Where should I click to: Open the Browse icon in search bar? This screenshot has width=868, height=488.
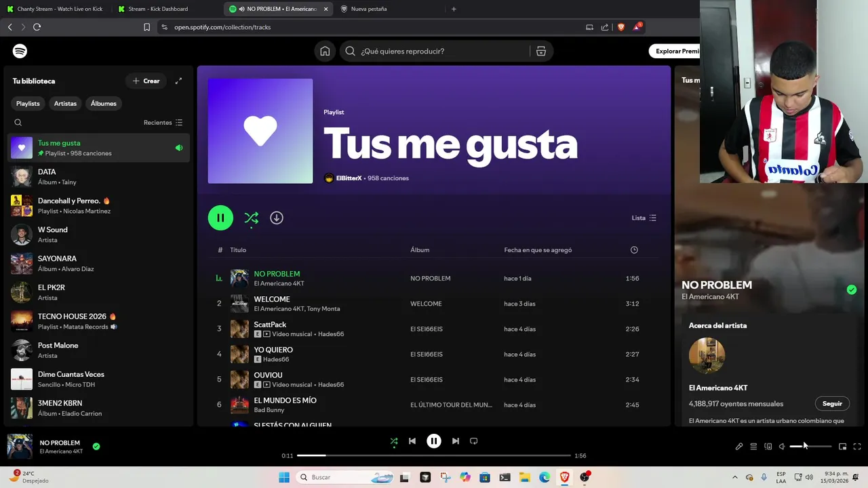click(541, 51)
